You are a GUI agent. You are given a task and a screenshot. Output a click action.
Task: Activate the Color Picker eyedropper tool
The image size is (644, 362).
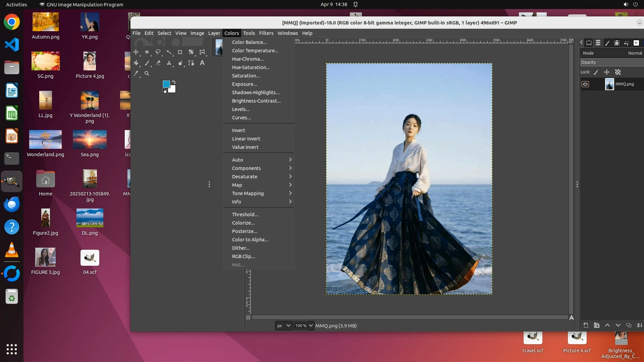[136, 73]
